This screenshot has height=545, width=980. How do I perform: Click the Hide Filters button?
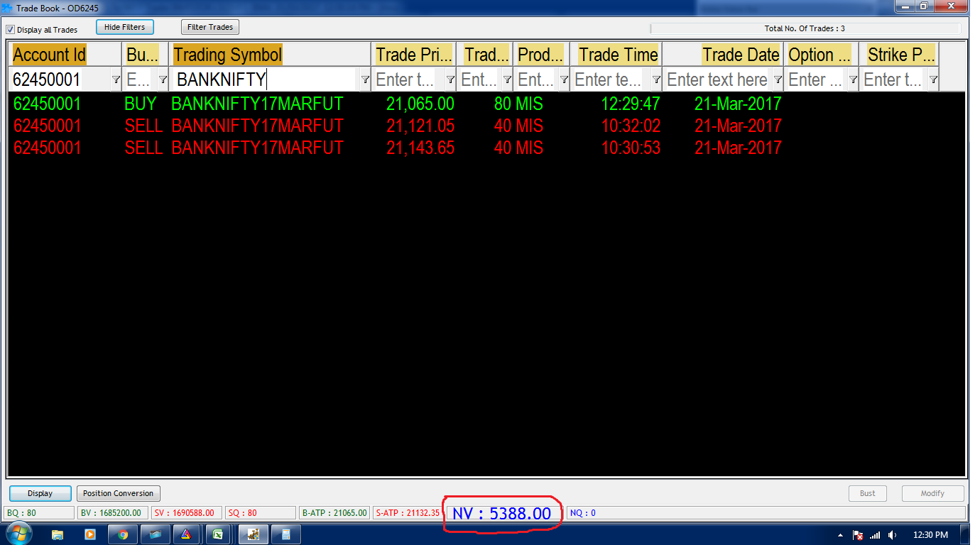click(124, 27)
